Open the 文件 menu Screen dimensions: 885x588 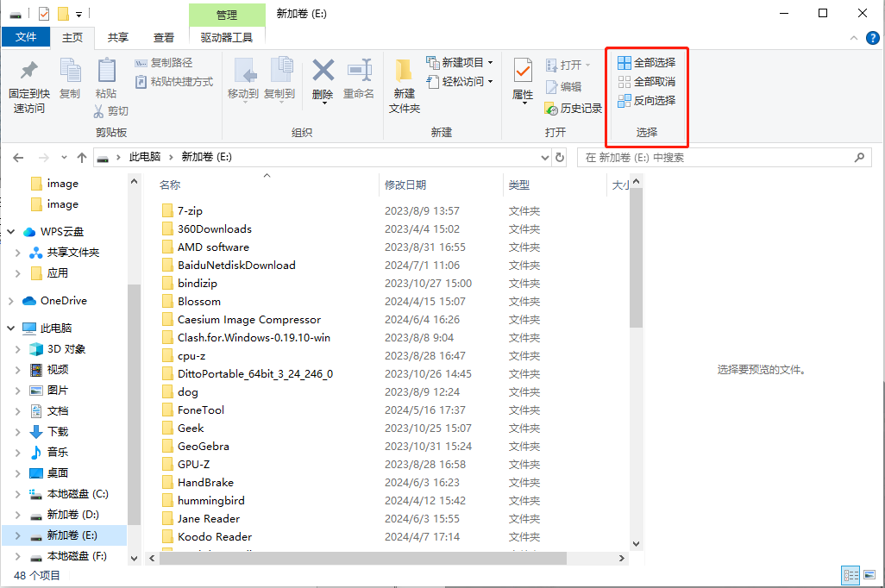pos(27,37)
